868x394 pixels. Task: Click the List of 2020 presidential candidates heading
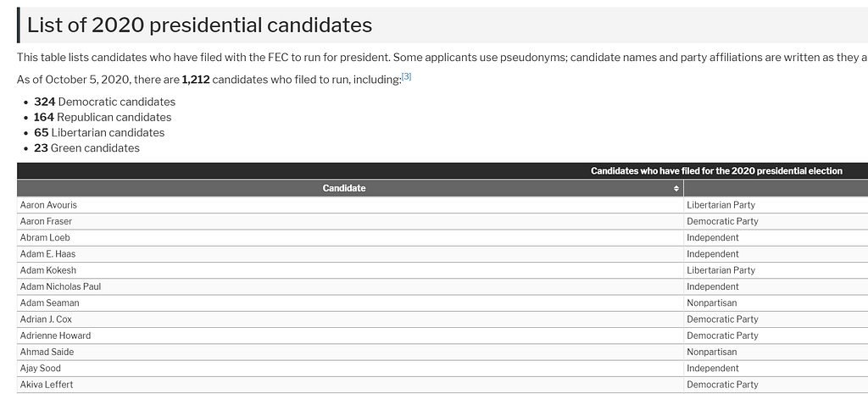click(x=199, y=25)
